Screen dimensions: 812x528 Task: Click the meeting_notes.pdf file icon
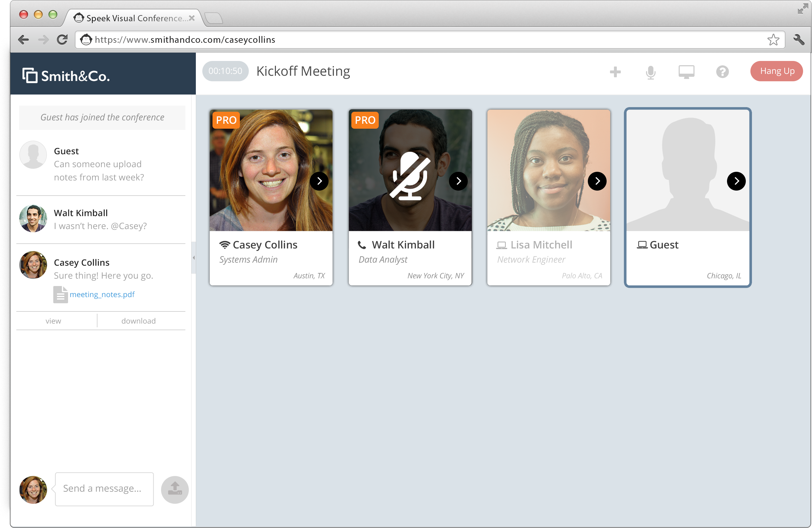pyautogui.click(x=60, y=294)
